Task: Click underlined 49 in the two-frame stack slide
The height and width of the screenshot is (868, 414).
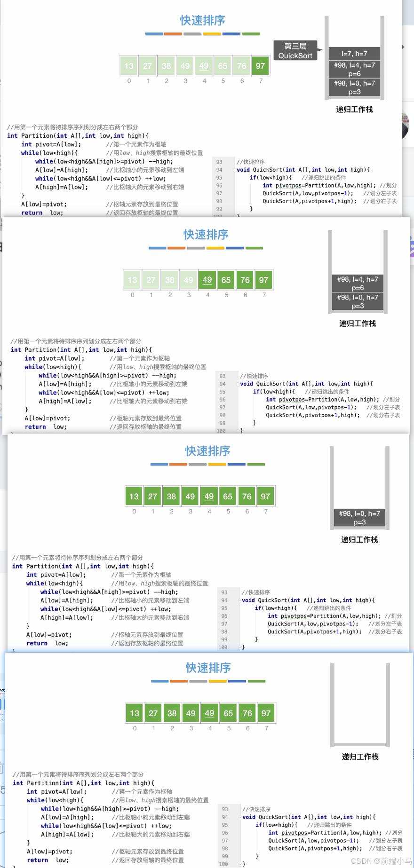Action: (x=207, y=280)
